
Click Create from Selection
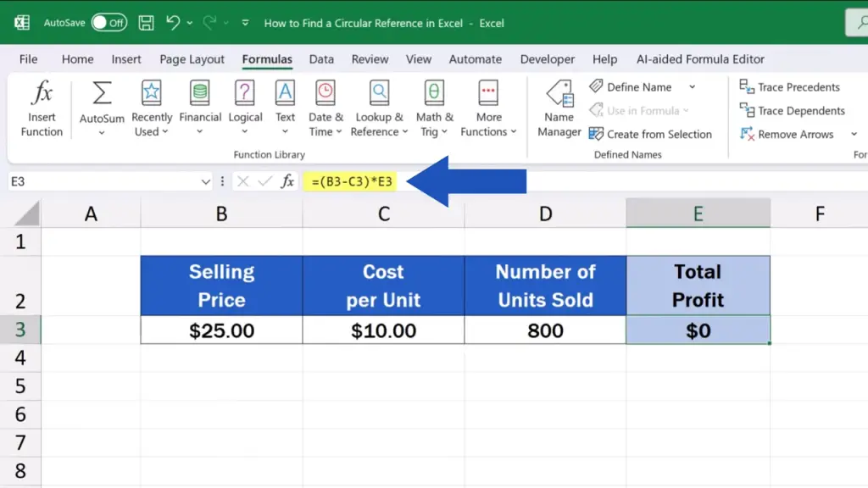[650, 135]
